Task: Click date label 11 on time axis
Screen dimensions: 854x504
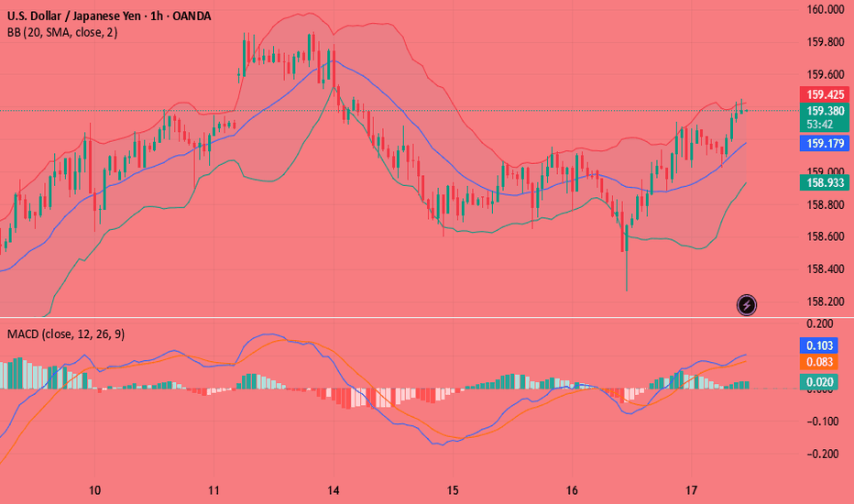Action: [x=213, y=490]
